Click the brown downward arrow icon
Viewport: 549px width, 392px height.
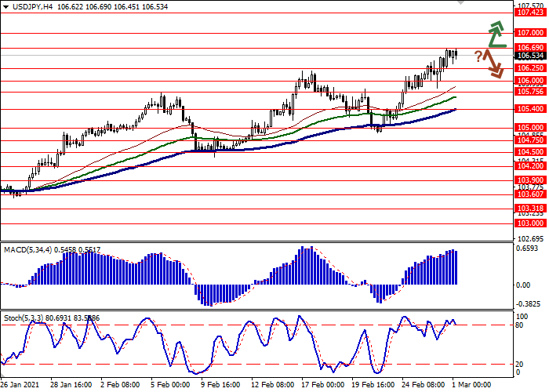(494, 64)
